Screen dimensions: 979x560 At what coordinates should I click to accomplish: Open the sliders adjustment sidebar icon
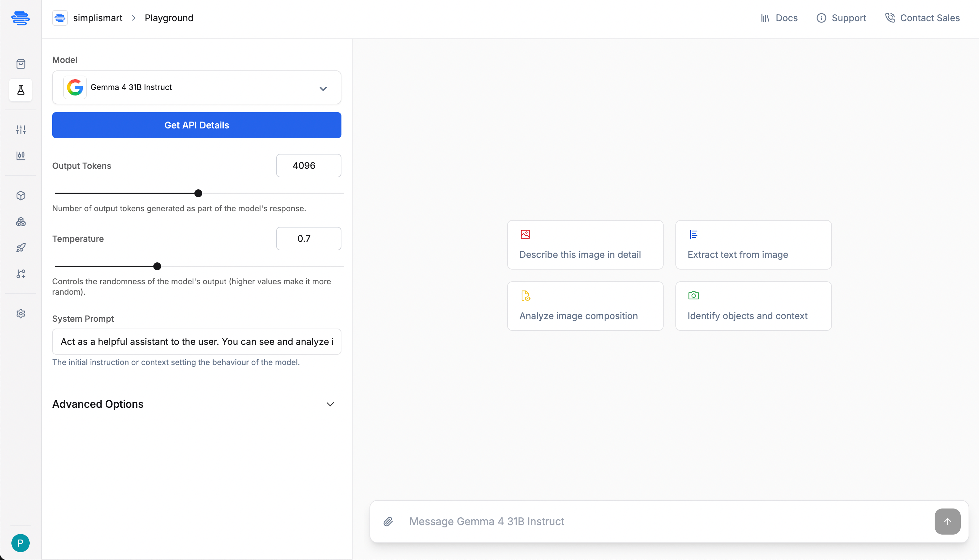click(21, 130)
